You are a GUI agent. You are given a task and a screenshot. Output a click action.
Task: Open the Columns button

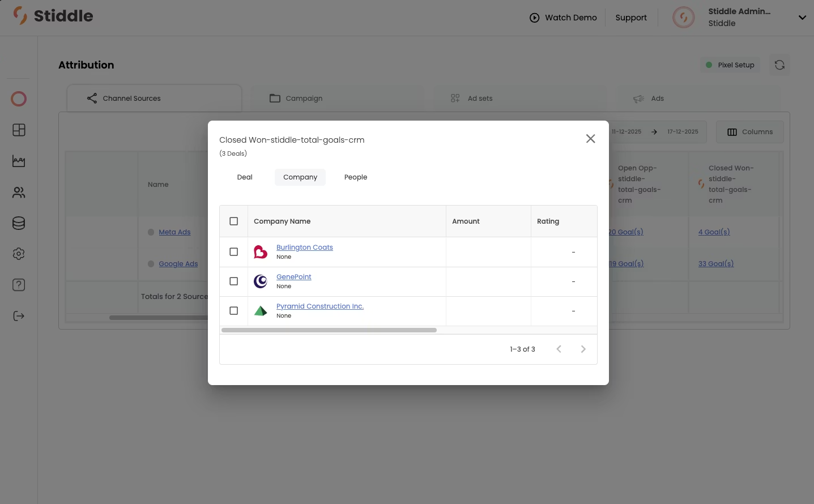(750, 132)
